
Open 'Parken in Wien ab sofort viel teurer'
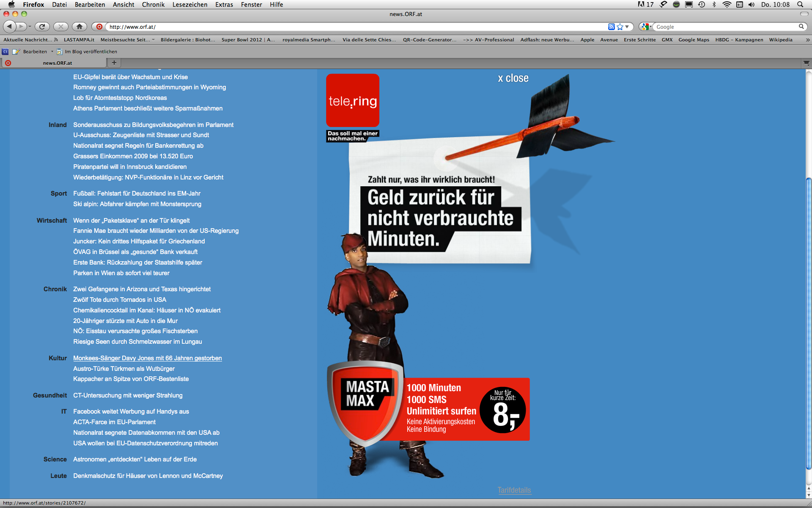(121, 273)
